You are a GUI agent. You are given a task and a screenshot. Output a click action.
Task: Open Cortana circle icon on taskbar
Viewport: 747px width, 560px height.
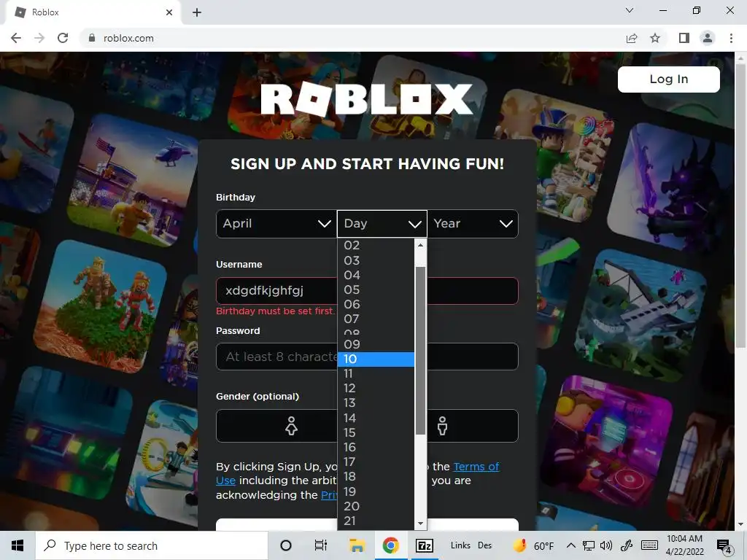click(x=286, y=545)
